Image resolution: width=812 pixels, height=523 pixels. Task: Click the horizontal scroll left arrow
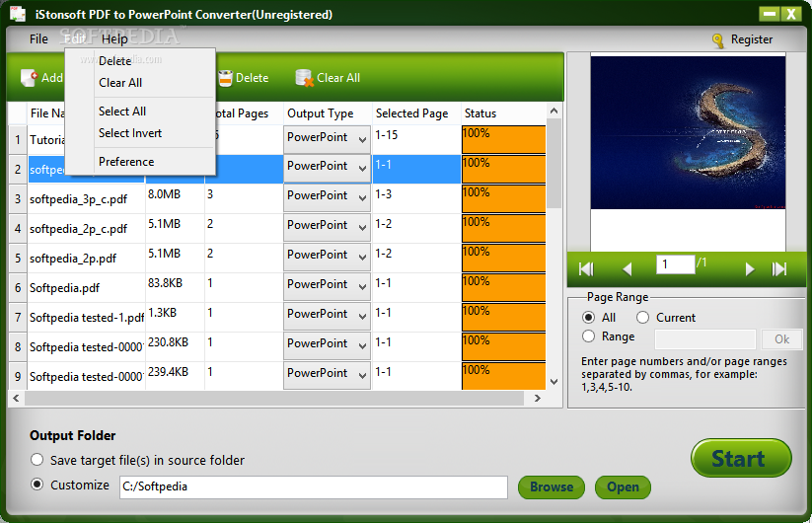click(16, 399)
